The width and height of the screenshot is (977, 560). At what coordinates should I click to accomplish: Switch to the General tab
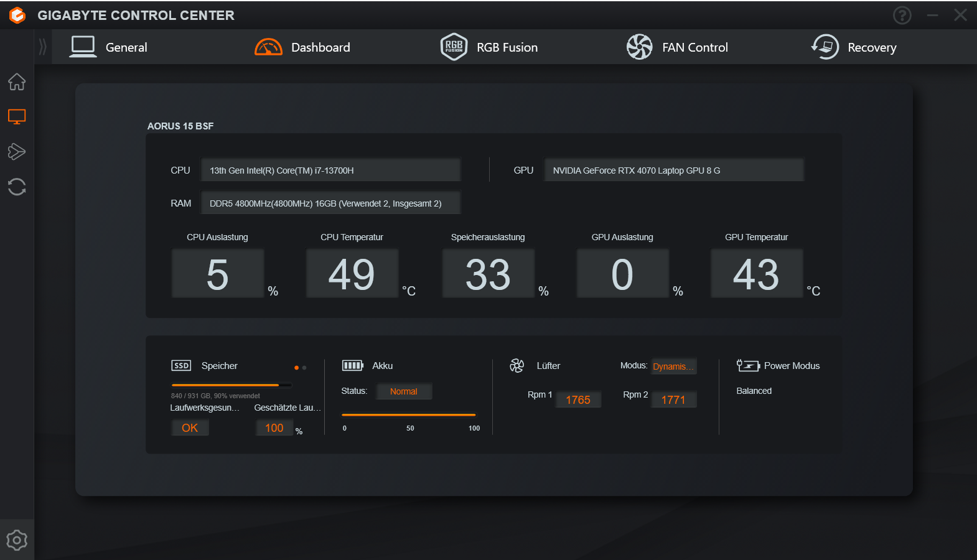[x=126, y=47]
